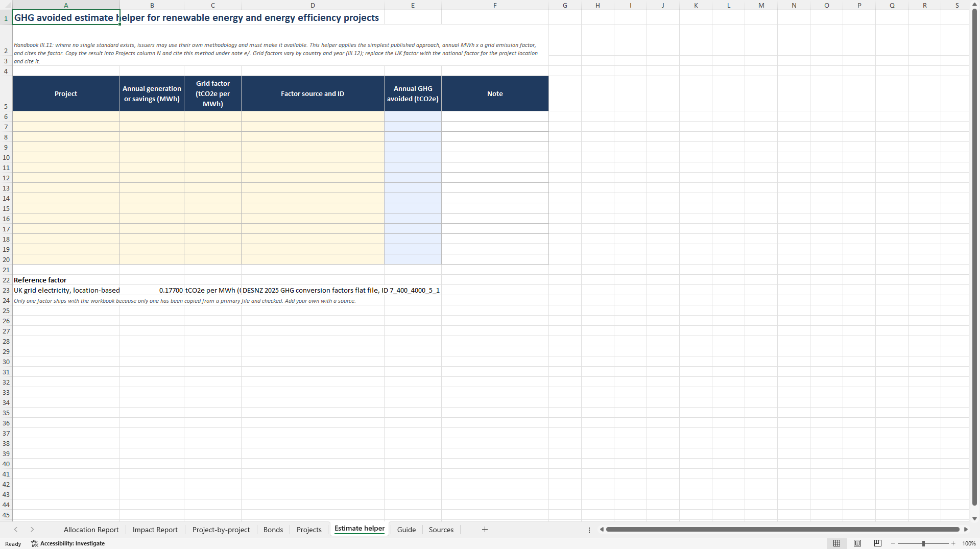This screenshot has width=980, height=549.
Task: Click Factor source input cell in row 6
Action: pos(313,116)
